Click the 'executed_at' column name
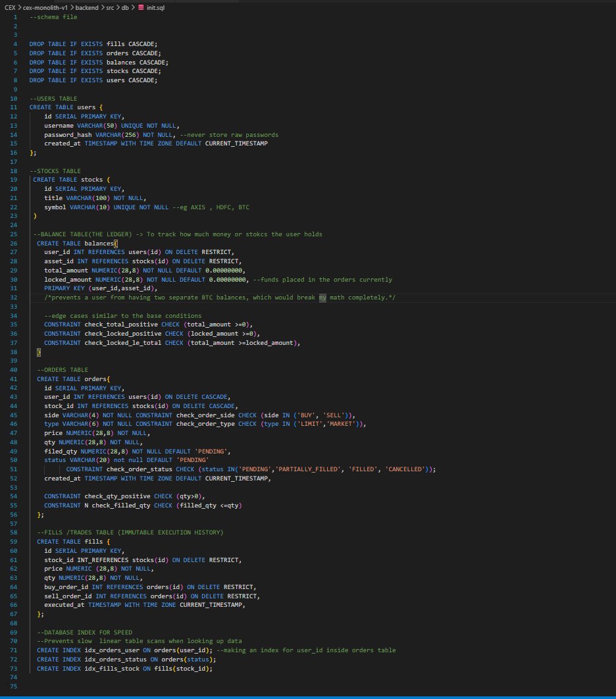 click(64, 605)
